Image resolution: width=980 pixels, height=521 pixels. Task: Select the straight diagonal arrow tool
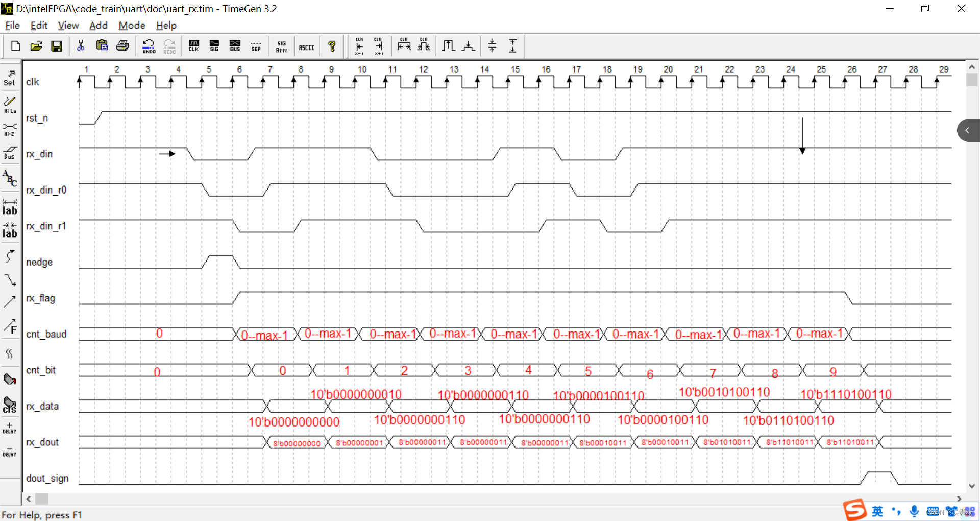10,302
